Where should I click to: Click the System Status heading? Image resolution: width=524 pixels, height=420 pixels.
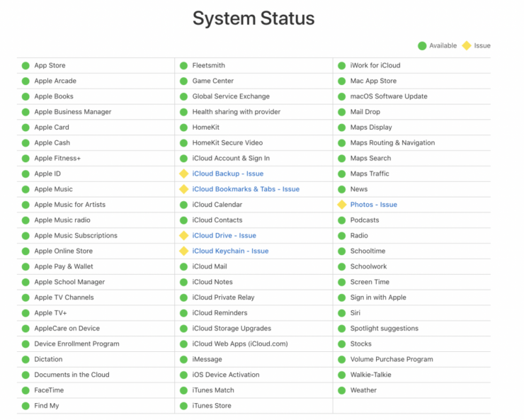pyautogui.click(x=254, y=18)
